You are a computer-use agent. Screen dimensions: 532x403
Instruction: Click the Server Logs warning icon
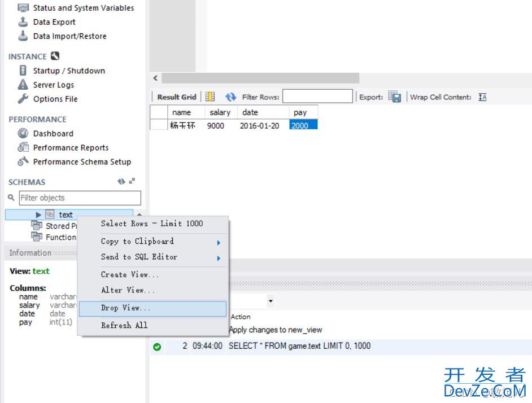23,84
